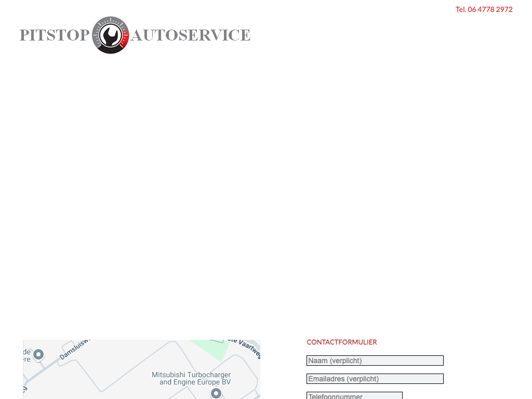Click the wrench gauge logo icon

pos(110,35)
